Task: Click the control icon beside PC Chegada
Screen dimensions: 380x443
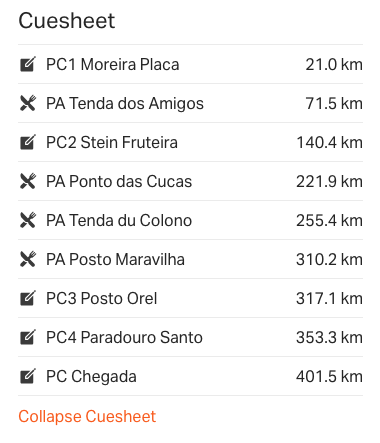Action: [28, 376]
